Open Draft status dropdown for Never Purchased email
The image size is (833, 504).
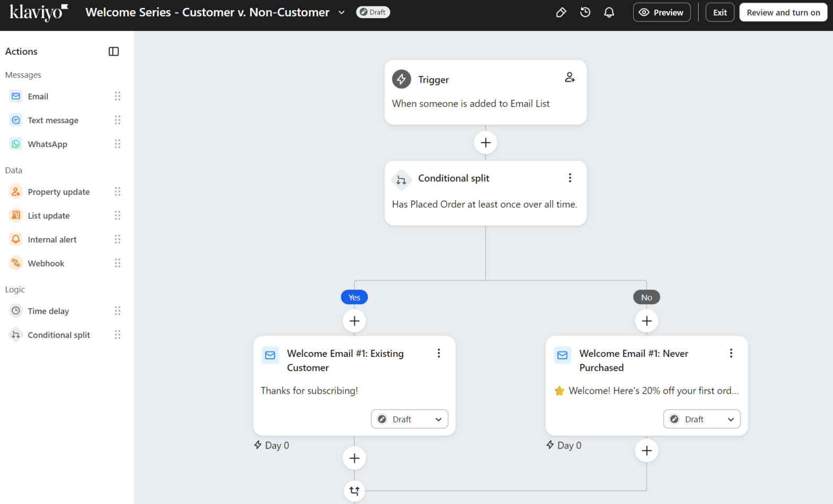click(x=702, y=419)
